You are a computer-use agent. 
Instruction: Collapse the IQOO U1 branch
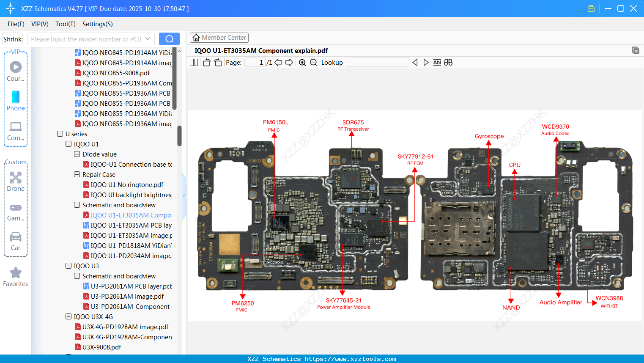[68, 144]
